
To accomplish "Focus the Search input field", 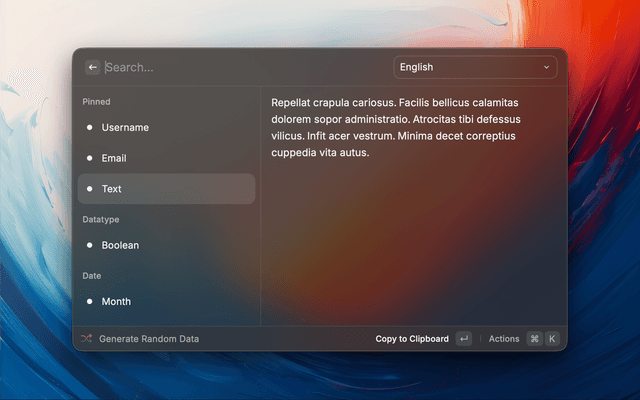I will [x=240, y=67].
